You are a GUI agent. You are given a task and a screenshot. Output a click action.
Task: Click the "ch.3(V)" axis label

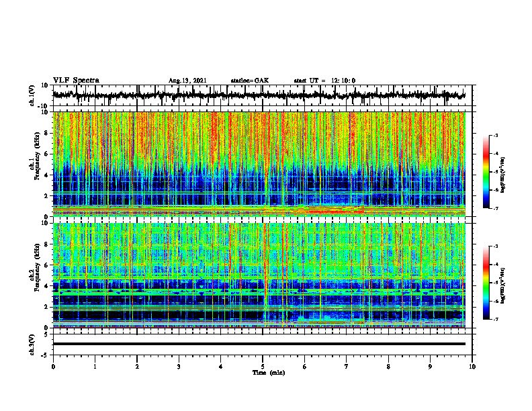pyautogui.click(x=32, y=345)
